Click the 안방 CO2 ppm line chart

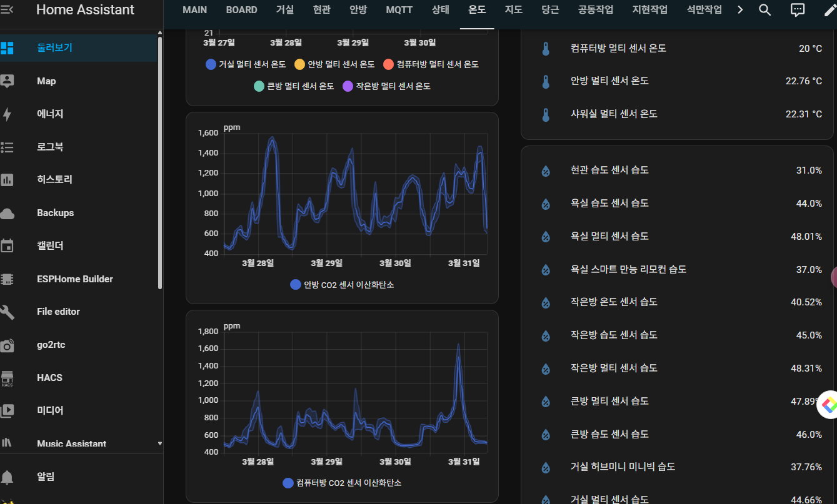tap(355, 194)
